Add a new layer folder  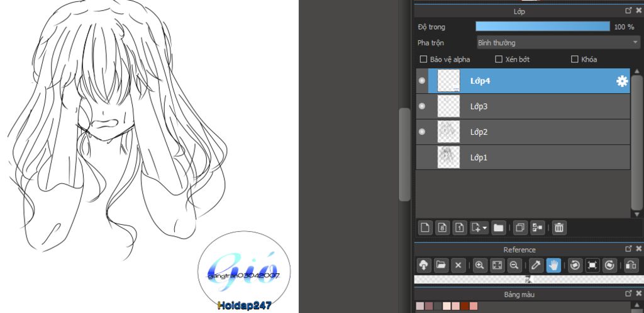coord(499,227)
